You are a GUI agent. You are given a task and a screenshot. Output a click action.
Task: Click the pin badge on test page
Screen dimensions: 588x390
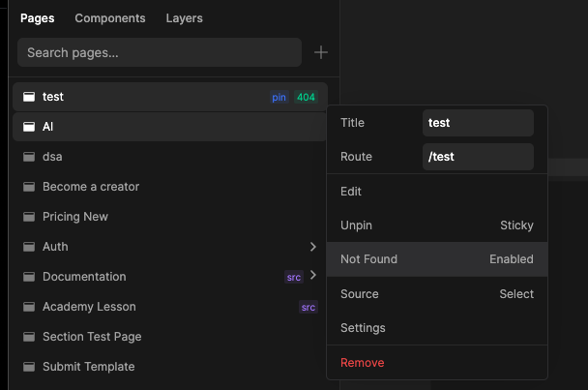pyautogui.click(x=279, y=97)
